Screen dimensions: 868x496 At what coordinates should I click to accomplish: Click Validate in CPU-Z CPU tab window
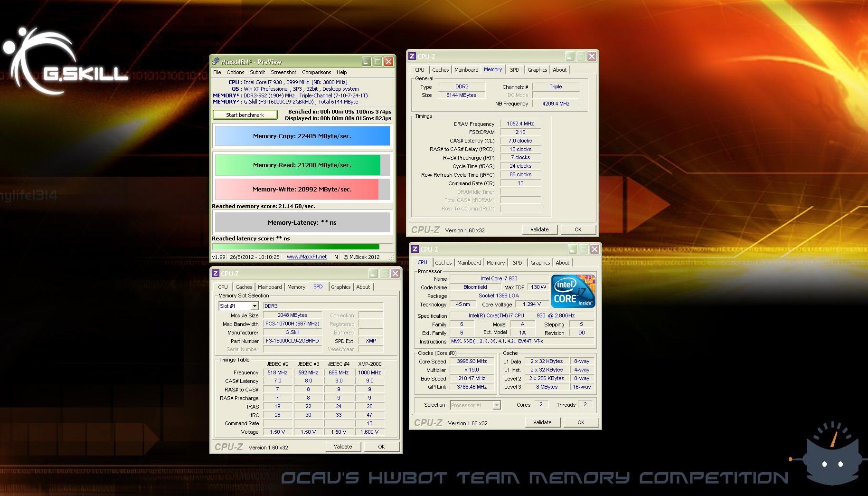tap(542, 422)
